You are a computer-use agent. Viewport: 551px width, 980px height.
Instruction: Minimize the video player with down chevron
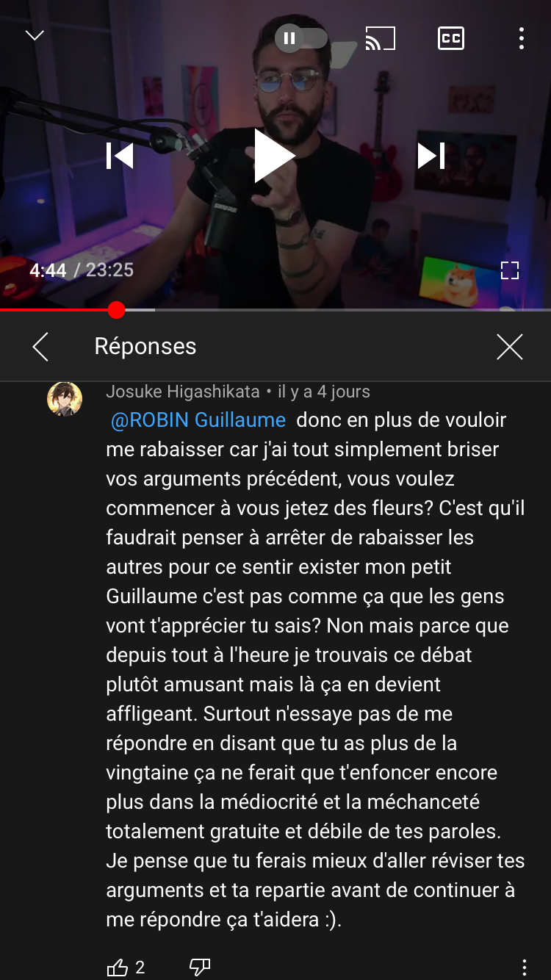click(35, 35)
